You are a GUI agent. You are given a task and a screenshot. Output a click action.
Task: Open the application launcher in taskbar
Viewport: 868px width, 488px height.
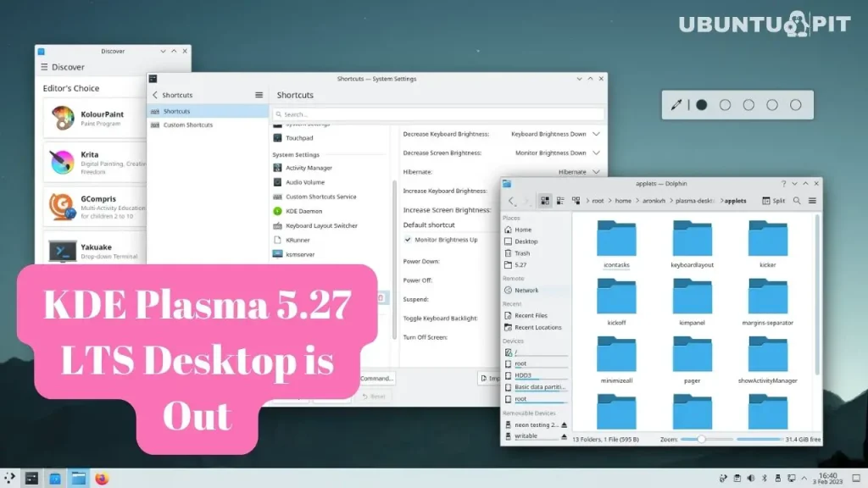tap(9, 478)
